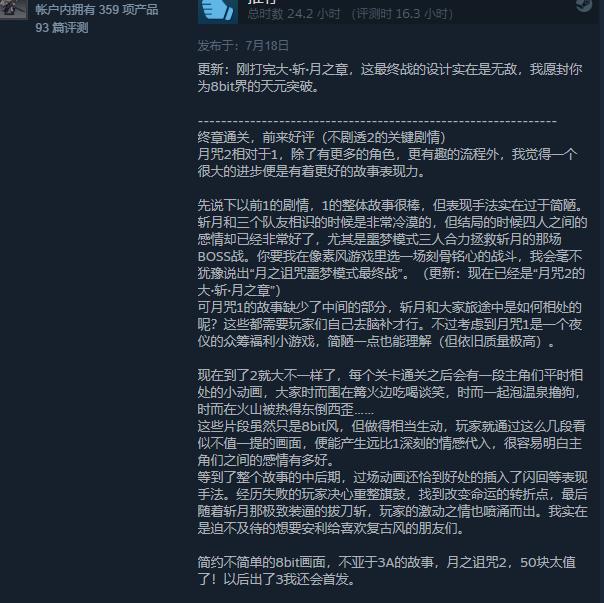View the reviewer's '93 篇评测' link

click(62, 28)
